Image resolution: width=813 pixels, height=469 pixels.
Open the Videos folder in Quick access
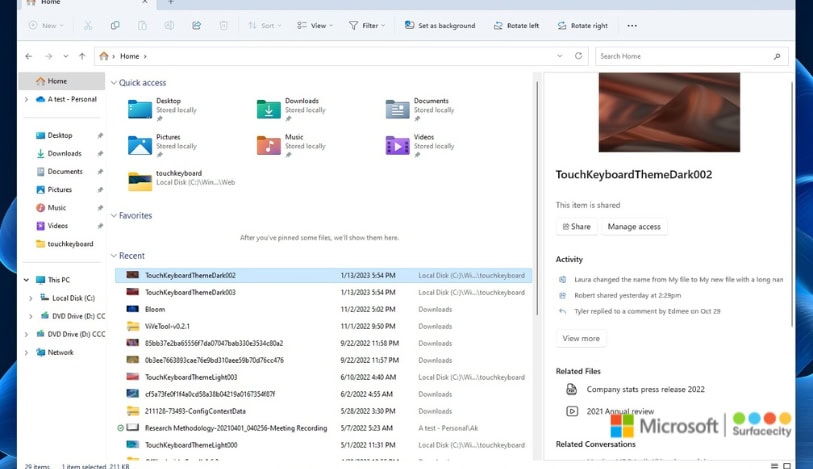(x=397, y=145)
